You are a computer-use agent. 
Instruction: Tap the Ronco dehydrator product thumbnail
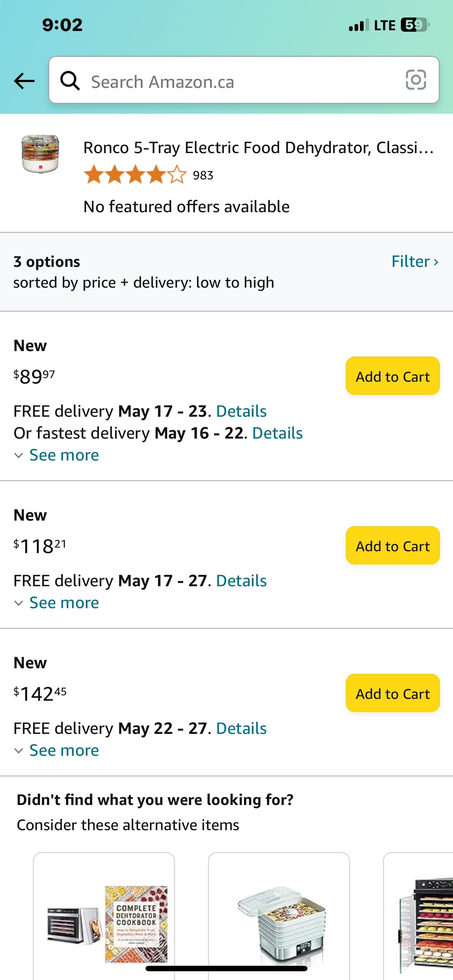(x=40, y=154)
